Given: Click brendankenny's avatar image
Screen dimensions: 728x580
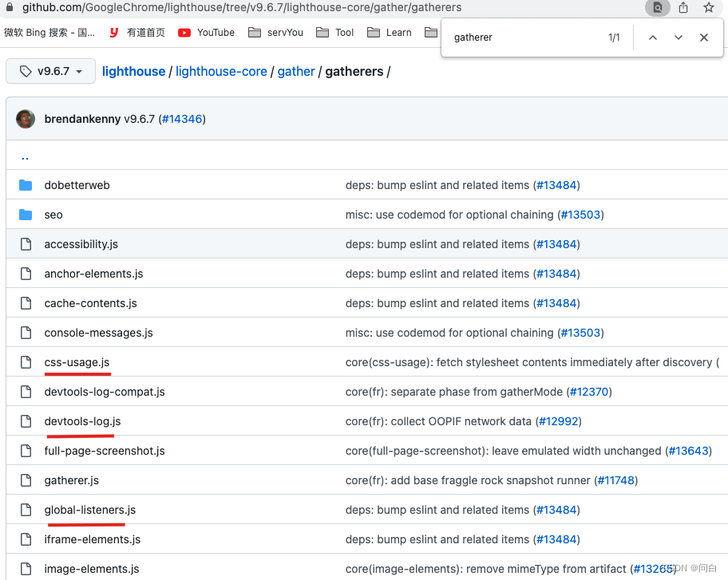Looking at the screenshot, I should [x=26, y=119].
